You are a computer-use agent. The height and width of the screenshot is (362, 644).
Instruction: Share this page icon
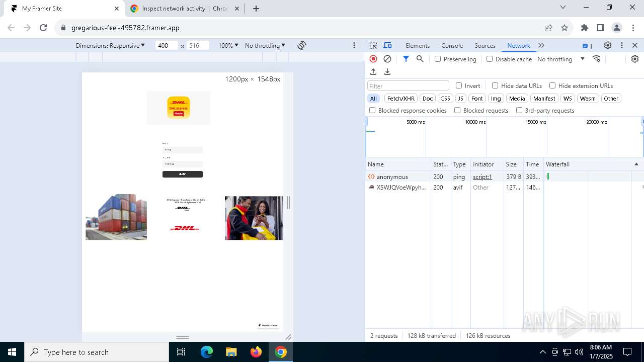click(548, 28)
